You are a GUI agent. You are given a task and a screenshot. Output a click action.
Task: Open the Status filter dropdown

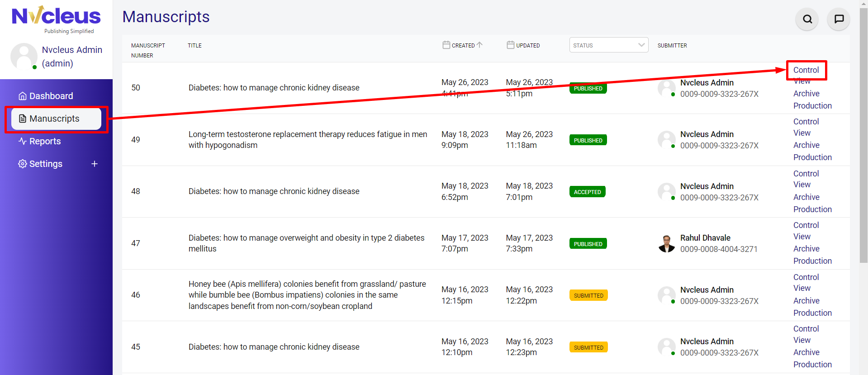pos(608,45)
